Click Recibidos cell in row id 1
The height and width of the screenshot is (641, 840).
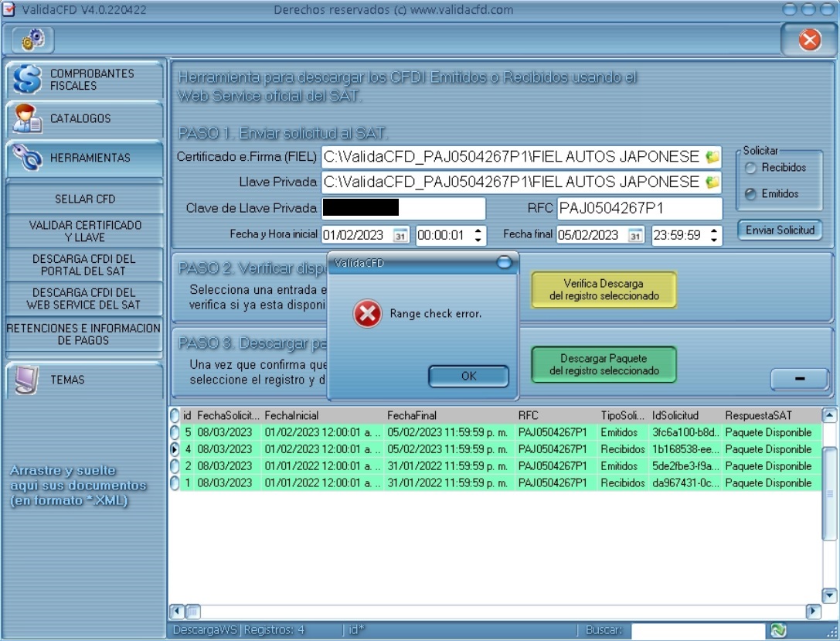tap(623, 483)
